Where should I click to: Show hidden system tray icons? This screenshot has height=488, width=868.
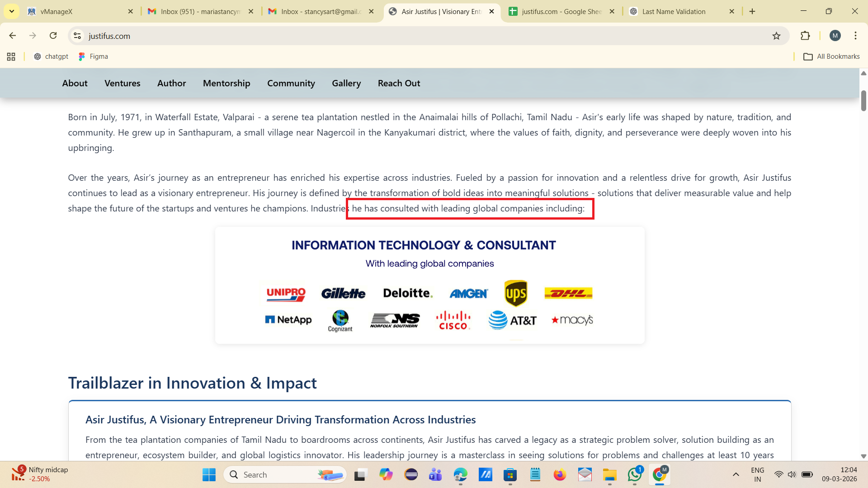tap(736, 474)
